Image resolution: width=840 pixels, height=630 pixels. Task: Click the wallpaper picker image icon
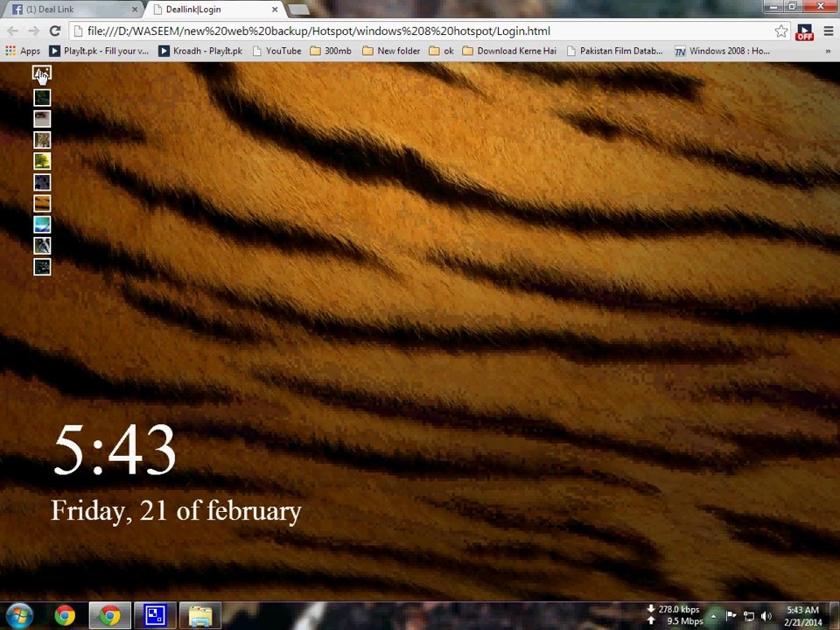pyautogui.click(x=42, y=73)
